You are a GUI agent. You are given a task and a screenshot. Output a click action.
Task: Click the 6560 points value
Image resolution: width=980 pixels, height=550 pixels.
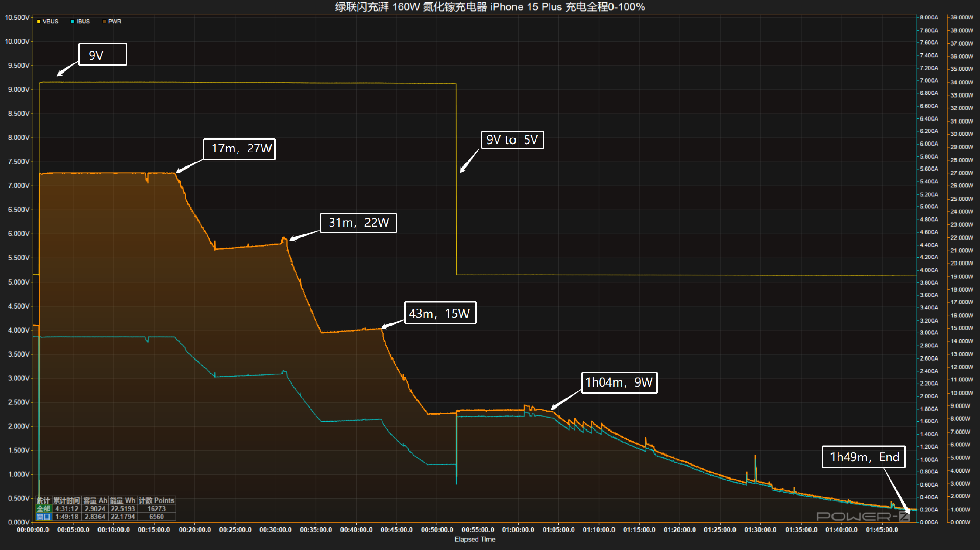coord(156,517)
